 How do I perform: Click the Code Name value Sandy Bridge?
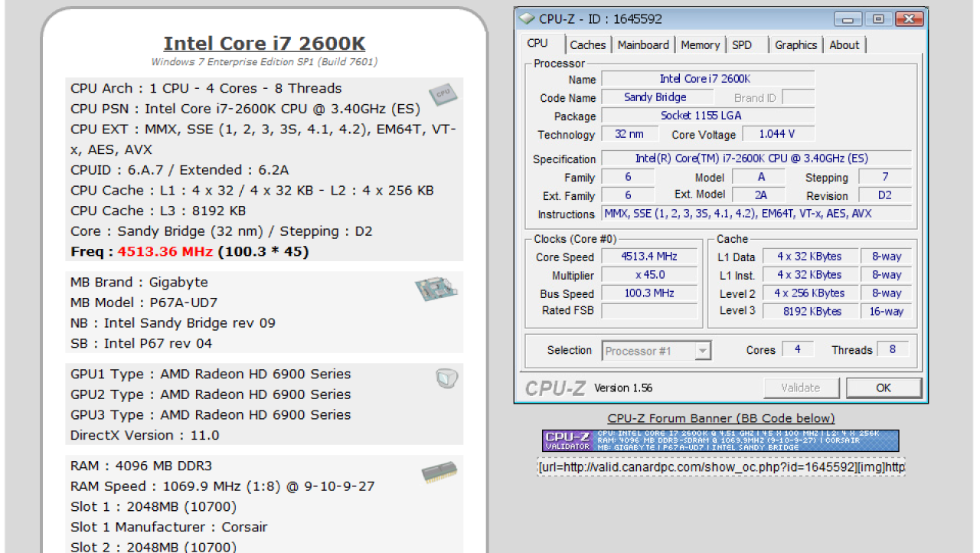[656, 97]
